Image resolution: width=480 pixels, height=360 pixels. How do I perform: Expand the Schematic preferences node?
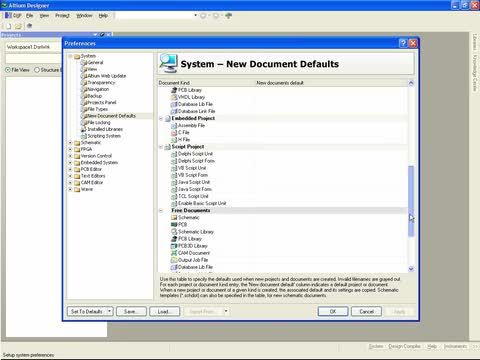(x=71, y=142)
